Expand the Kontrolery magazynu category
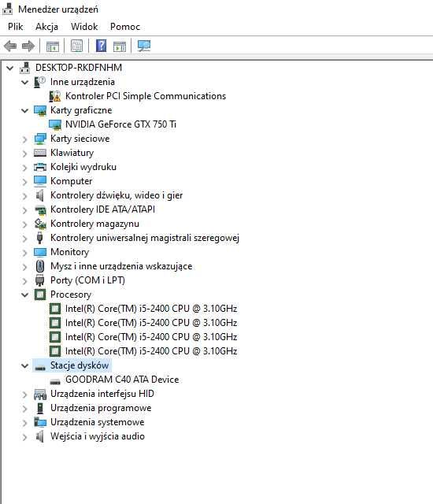The width and height of the screenshot is (433, 504). click(24, 224)
